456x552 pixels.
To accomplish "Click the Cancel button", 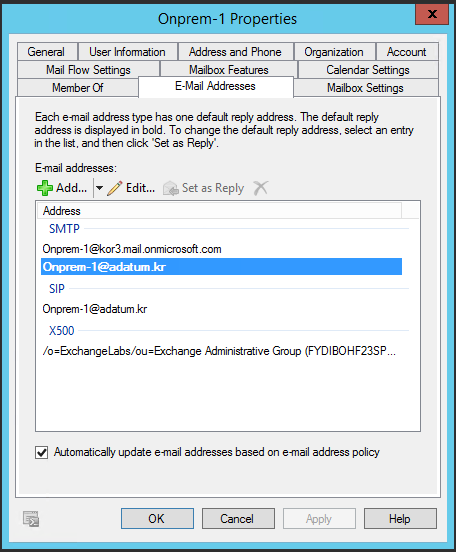I will click(238, 518).
